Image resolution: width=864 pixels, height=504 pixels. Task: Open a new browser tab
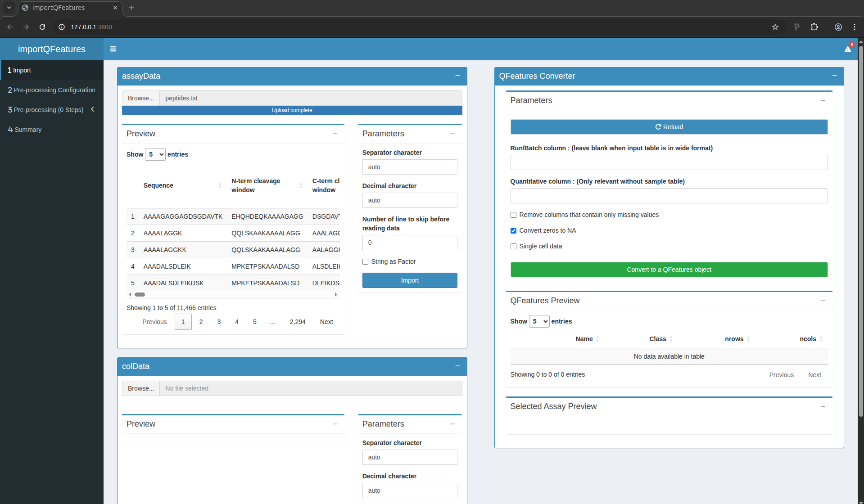[131, 8]
